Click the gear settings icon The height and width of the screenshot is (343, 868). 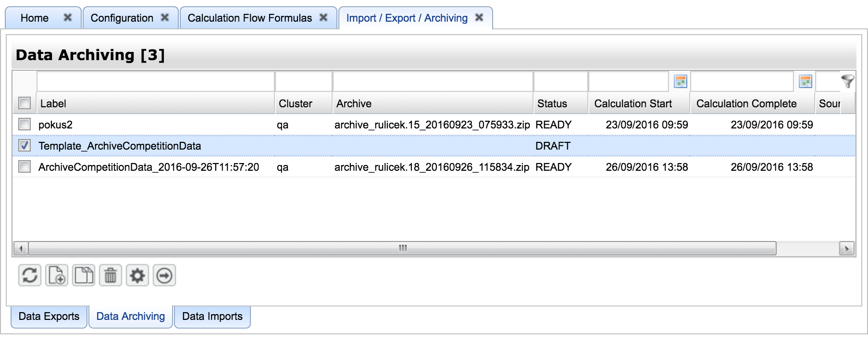point(137,276)
